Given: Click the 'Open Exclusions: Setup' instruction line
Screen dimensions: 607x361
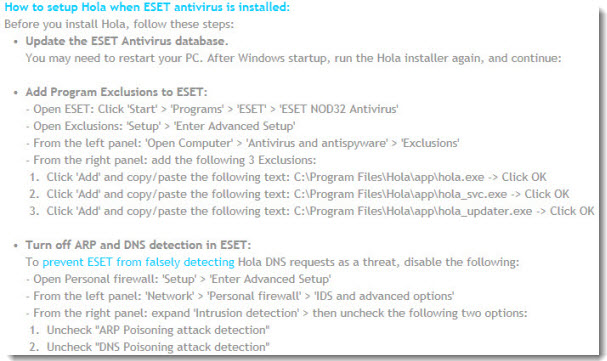Looking at the screenshot, I should [x=161, y=126].
